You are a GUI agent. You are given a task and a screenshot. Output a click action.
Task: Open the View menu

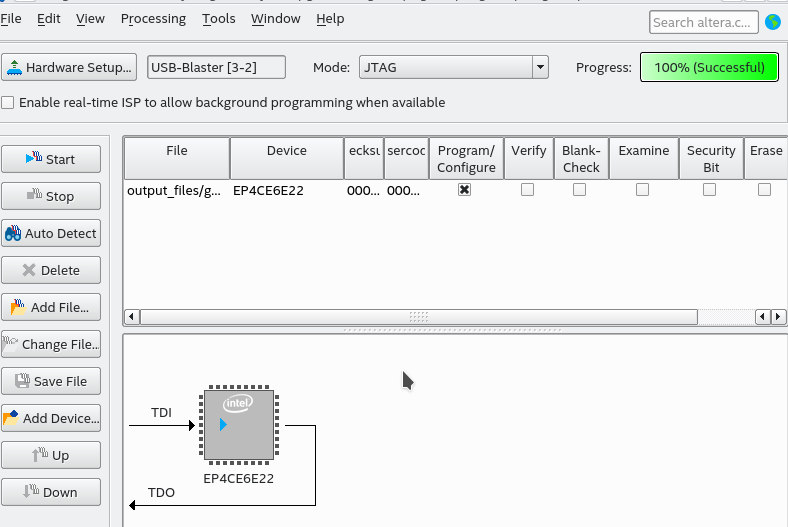(90, 19)
